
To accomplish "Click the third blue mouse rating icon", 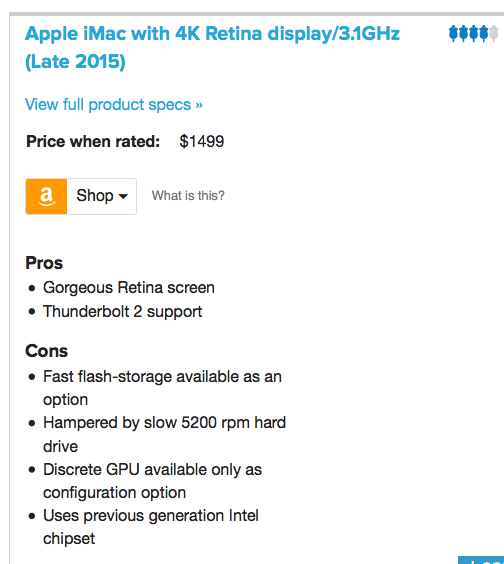I will (x=474, y=33).
